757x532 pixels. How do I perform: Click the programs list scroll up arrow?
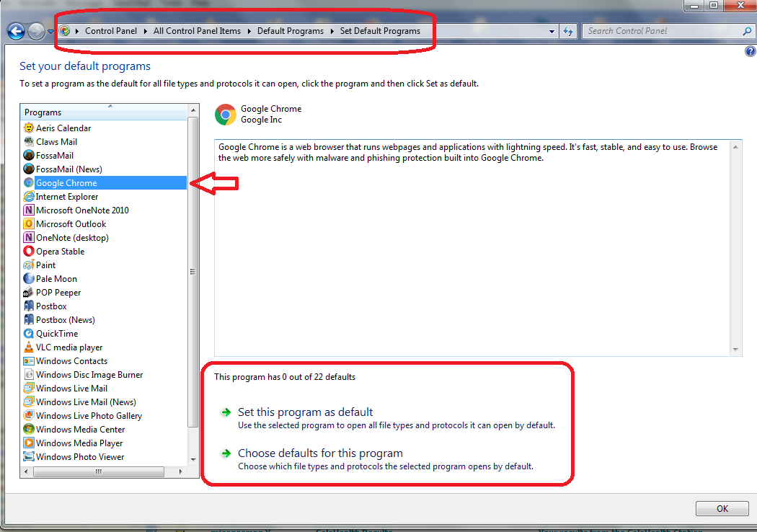click(193, 110)
